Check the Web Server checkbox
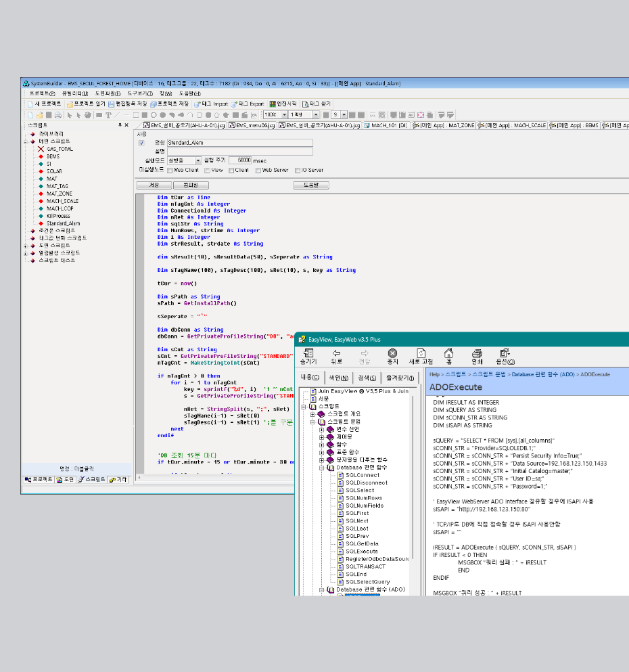 258,171
